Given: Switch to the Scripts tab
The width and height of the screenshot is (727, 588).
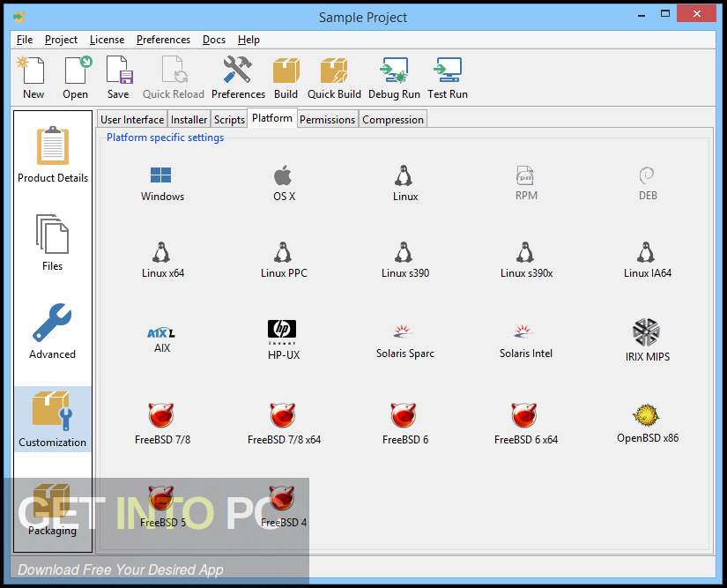Looking at the screenshot, I should click(229, 120).
